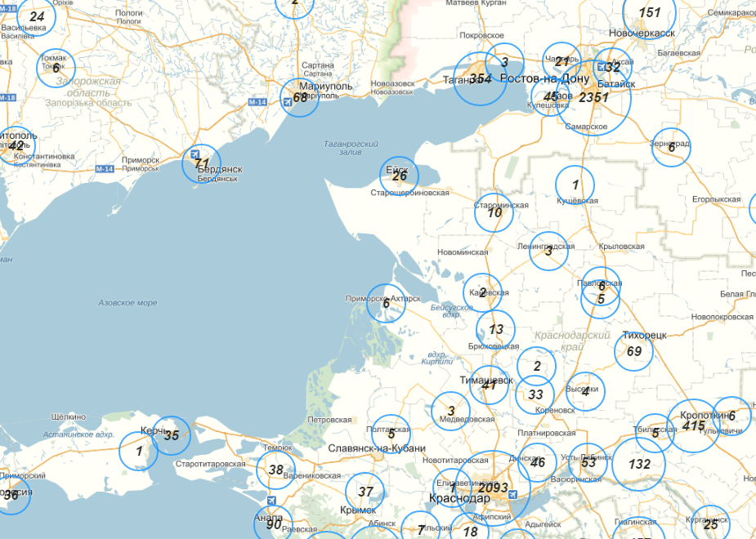Click the Старощербиновская town label
This screenshot has height=539, width=756.
pyautogui.click(x=409, y=193)
